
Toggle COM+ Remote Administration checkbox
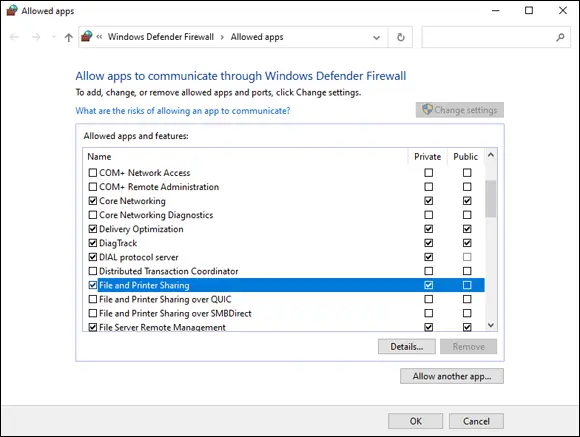click(x=93, y=187)
